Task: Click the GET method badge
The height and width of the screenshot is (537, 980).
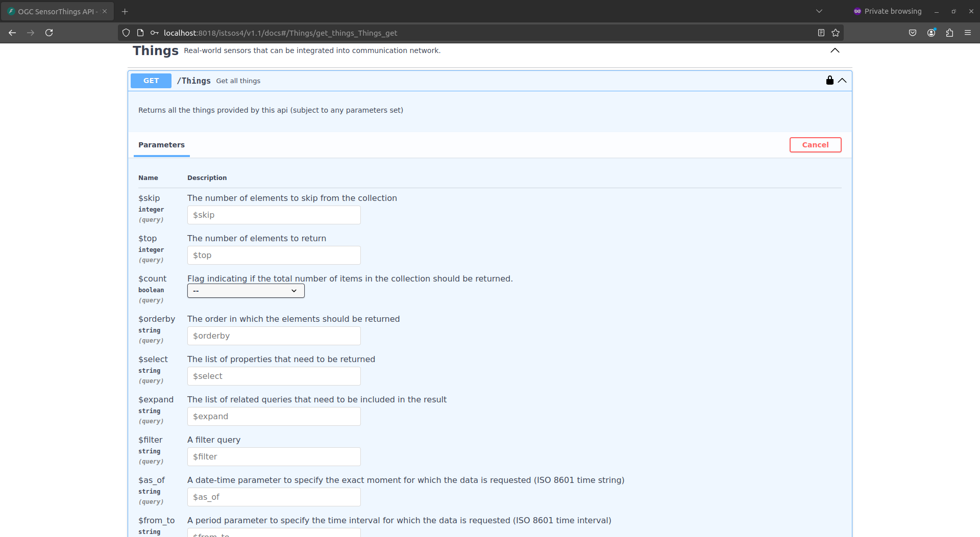Action: (151, 81)
